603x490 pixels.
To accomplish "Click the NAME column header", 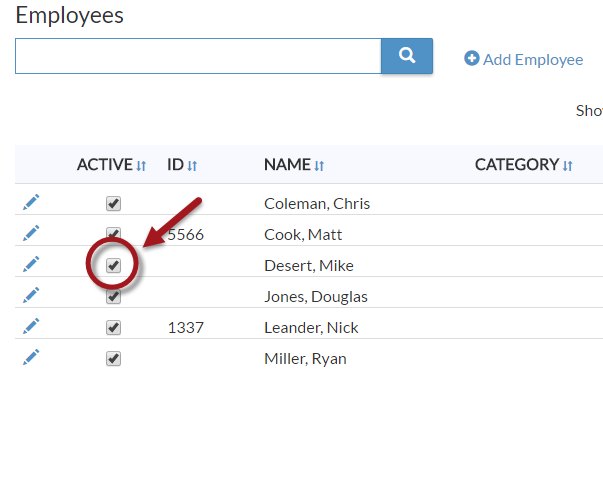I will (x=287, y=165).
